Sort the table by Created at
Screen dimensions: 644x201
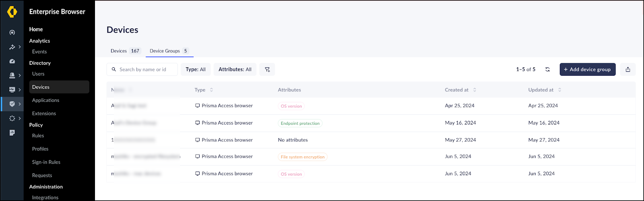click(x=475, y=90)
